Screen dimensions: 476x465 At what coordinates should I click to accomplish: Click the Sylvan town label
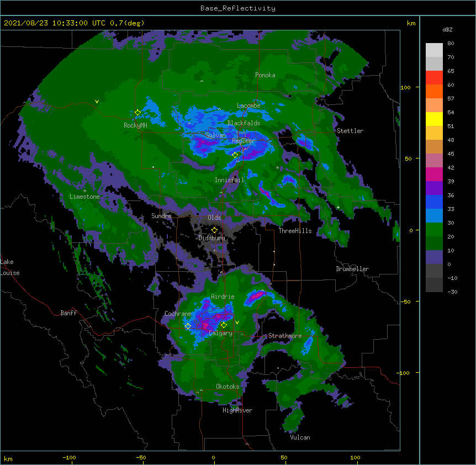215,135
